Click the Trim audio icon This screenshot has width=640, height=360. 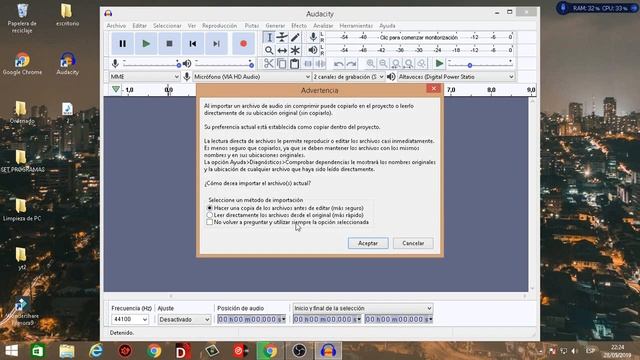point(308,64)
